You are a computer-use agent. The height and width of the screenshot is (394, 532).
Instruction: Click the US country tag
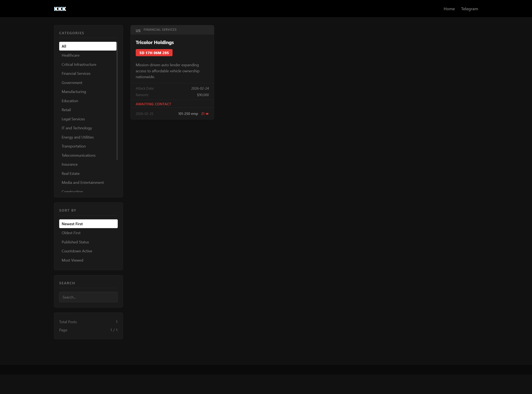[138, 31]
